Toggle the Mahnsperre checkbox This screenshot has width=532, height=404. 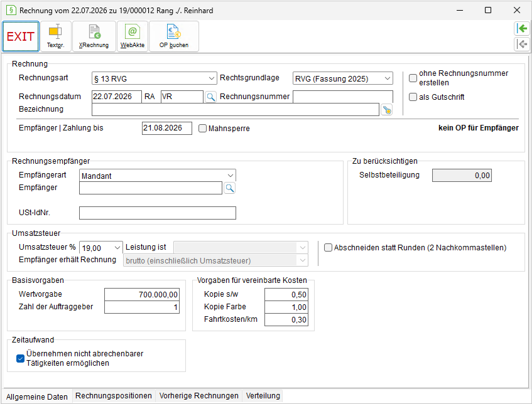coord(202,129)
